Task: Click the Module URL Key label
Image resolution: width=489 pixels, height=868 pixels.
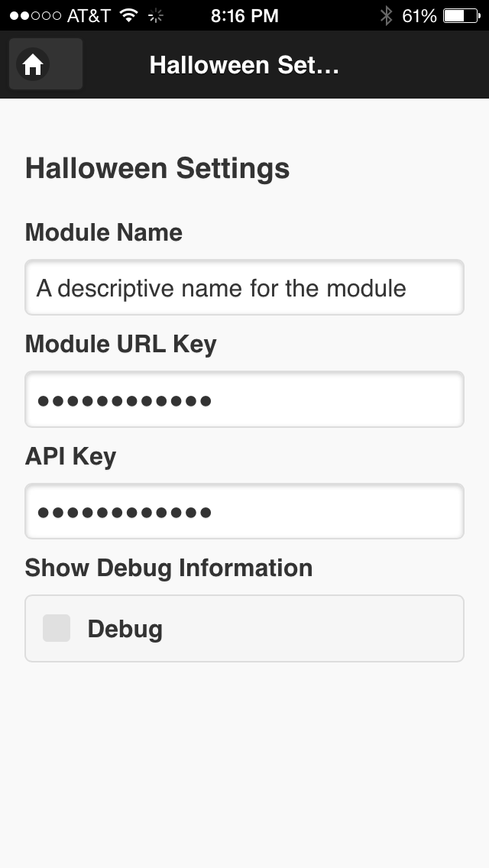Action: pos(121,344)
